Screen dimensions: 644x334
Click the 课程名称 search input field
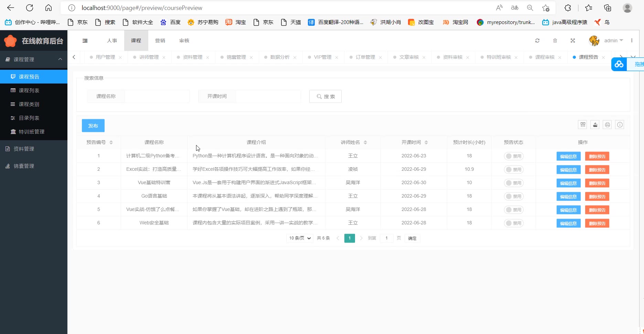(157, 97)
